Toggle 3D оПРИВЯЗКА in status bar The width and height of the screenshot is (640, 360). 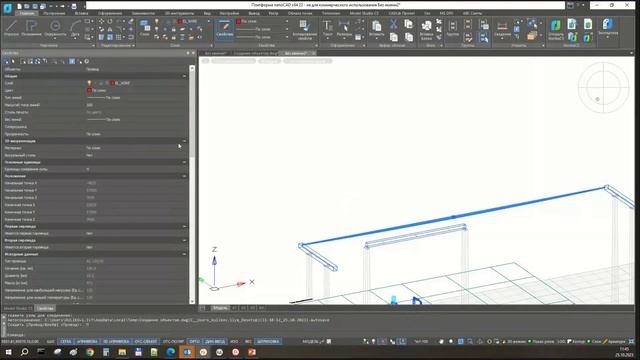pyautogui.click(x=116, y=341)
